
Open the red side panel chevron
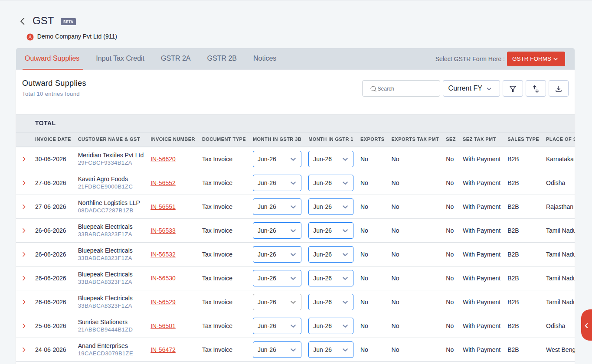point(586,325)
